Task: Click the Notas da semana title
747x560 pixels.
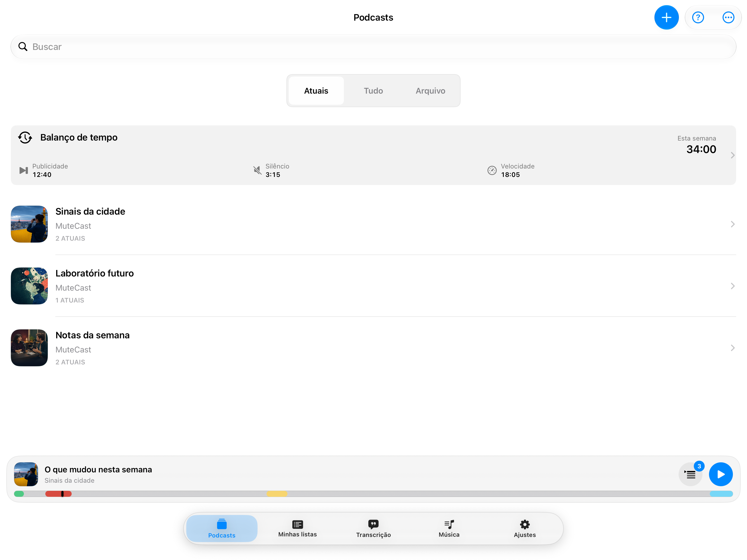Action: pyautogui.click(x=93, y=335)
